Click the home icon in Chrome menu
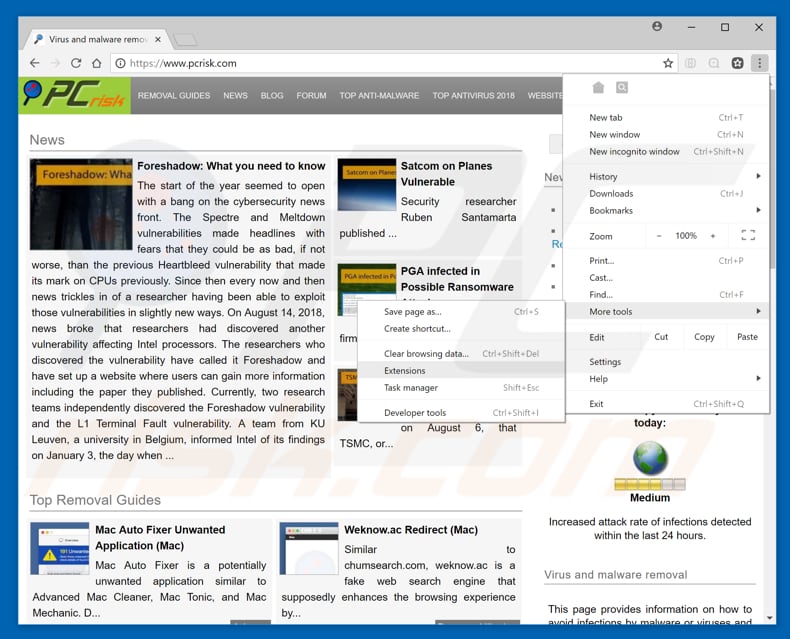This screenshot has width=790, height=639. pyautogui.click(x=598, y=87)
